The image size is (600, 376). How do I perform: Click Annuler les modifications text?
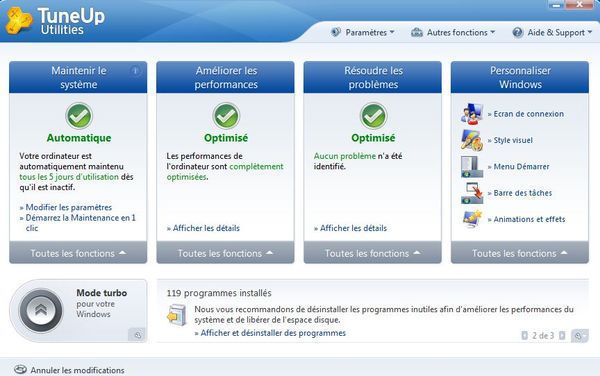point(77,370)
